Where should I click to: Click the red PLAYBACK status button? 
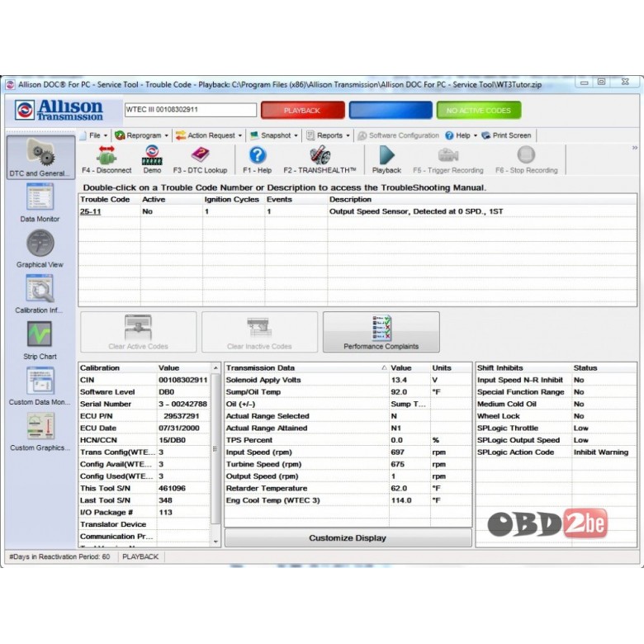click(303, 110)
